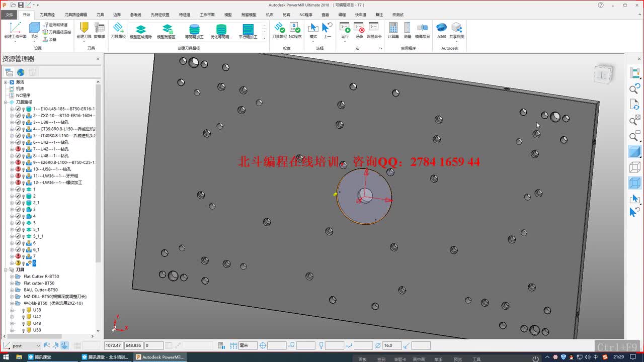Screen dimensions: 644x362
Task: Toggle lightbulb for toolpath 3---U38---1---钻孔
Action: (23, 122)
